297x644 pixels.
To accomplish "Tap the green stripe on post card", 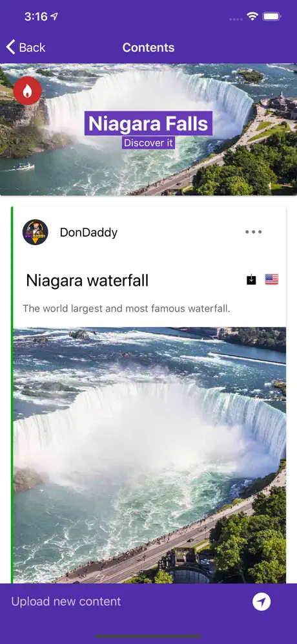I will click(12, 394).
